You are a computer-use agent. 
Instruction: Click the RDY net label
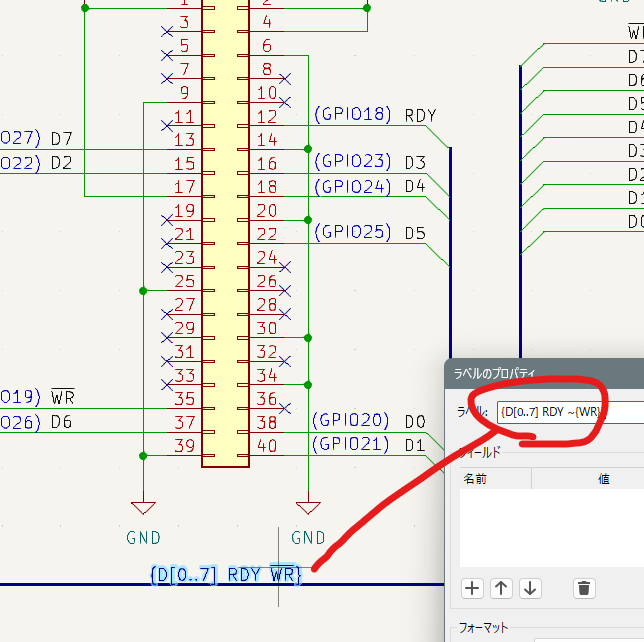420,116
